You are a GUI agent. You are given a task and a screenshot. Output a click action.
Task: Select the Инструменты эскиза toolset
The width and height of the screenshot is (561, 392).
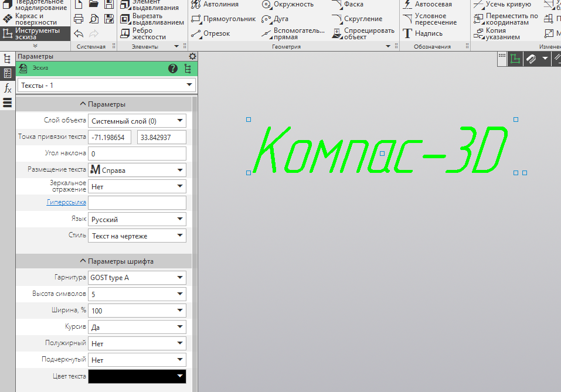tap(35, 33)
